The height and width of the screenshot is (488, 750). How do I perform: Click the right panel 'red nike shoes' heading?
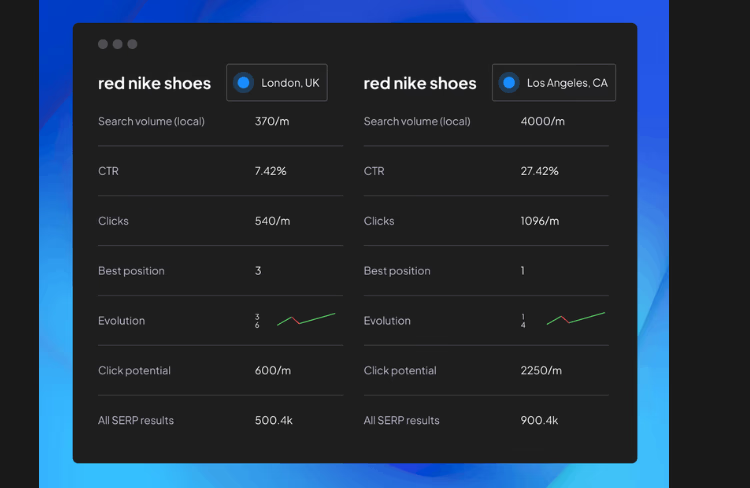pos(420,84)
